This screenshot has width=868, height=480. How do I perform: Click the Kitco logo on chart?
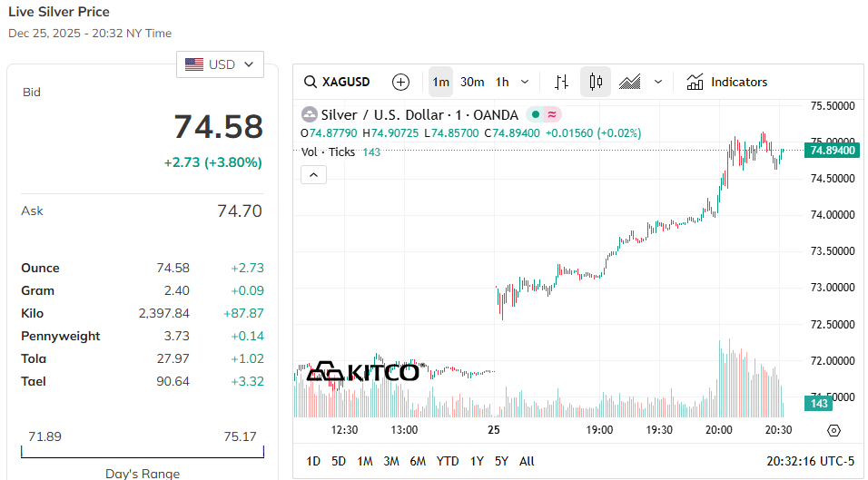pos(362,371)
